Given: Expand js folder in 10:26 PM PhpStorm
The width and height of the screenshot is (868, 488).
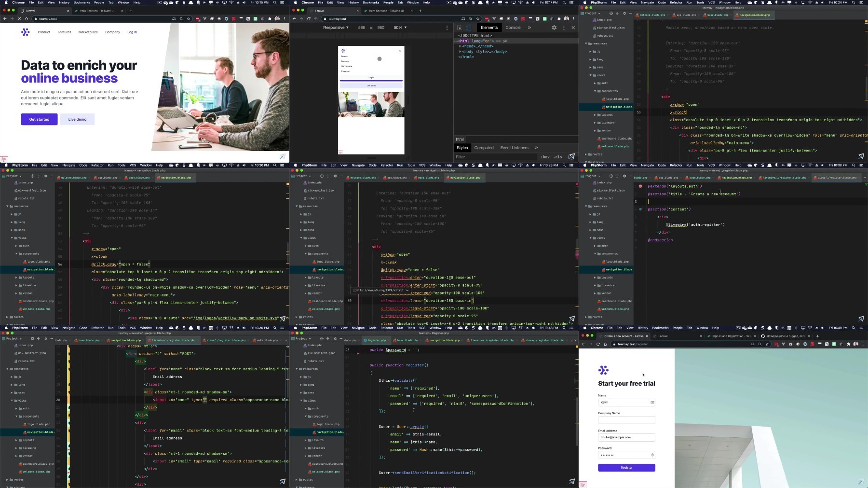Looking at the screenshot, I should tap(12, 214).
